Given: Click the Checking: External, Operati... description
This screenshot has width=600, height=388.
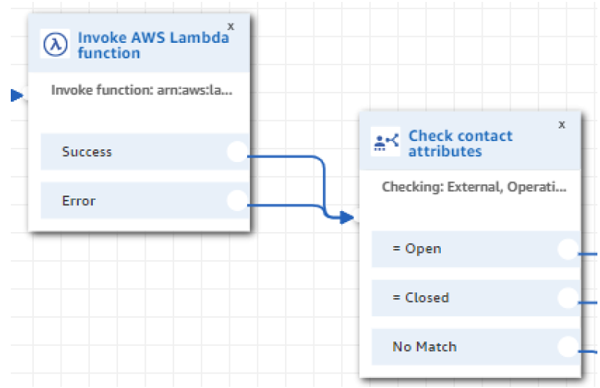Looking at the screenshot, I should pos(474,187).
